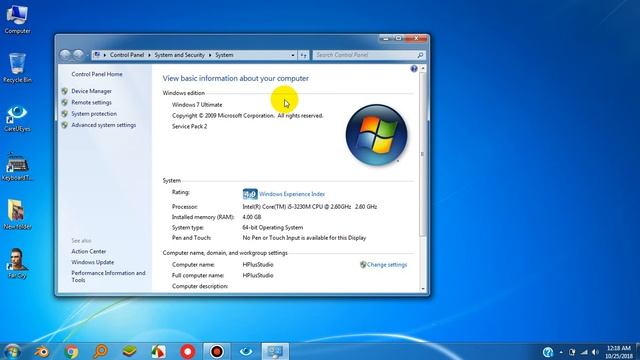
Task: Click the scrollbar up arrow
Action: click(x=423, y=68)
